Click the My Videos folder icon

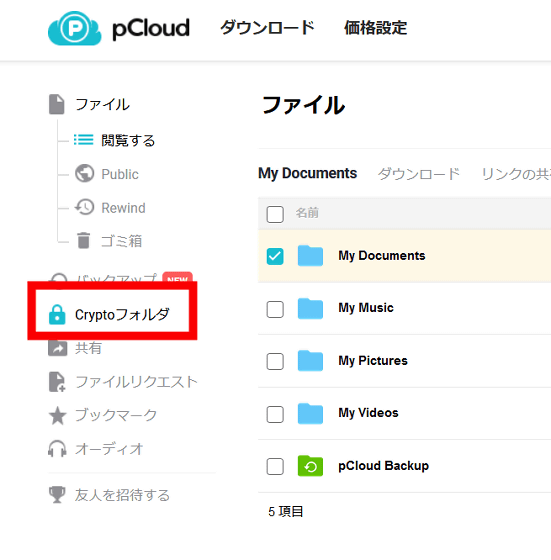tap(310, 413)
